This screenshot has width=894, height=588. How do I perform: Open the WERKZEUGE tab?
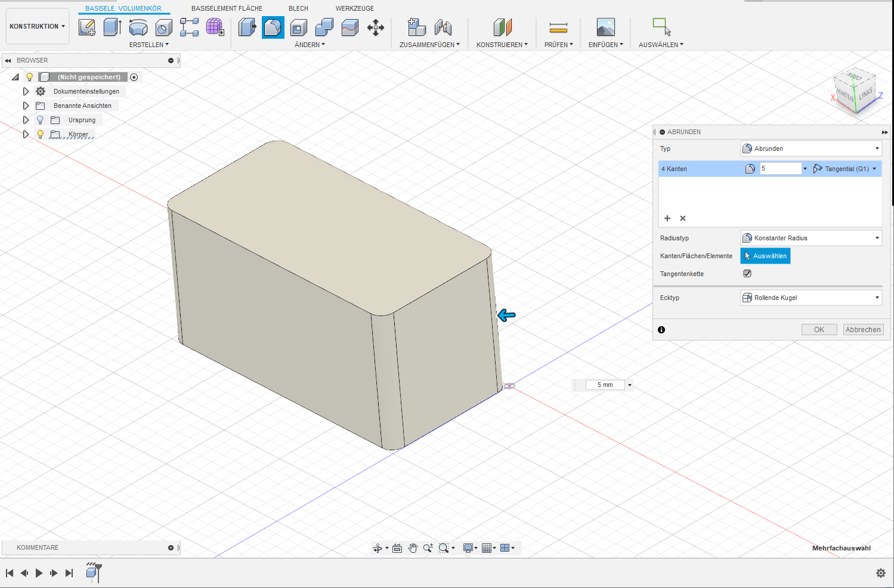point(355,8)
